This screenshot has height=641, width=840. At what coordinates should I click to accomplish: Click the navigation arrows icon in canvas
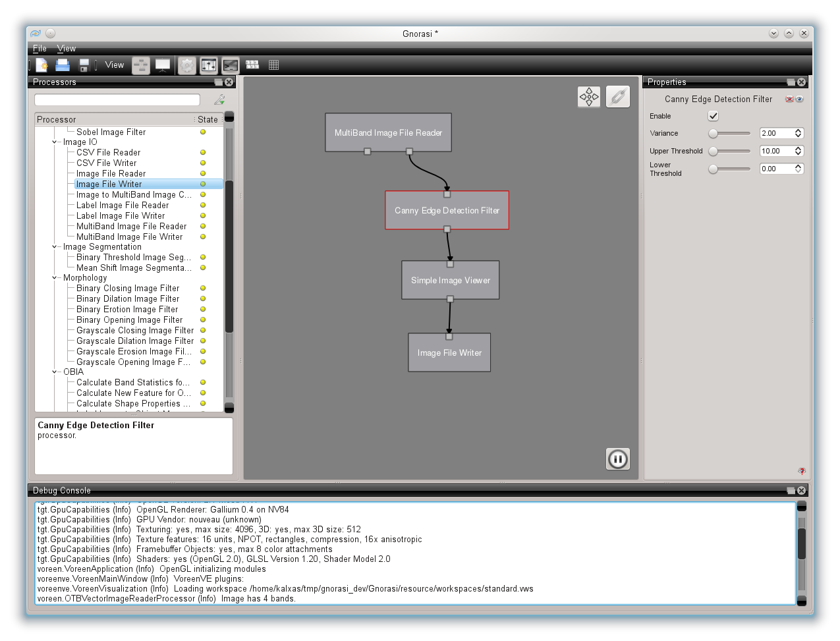[x=589, y=97]
